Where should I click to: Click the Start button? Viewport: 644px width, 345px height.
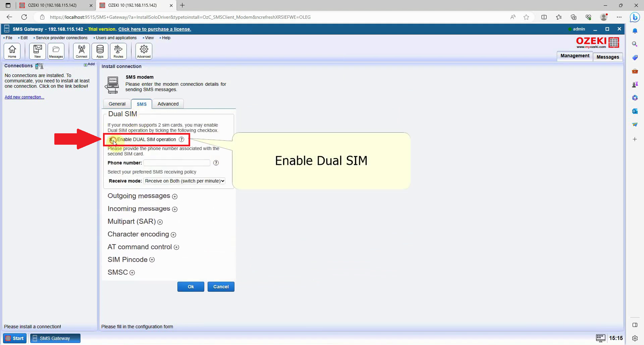pos(15,338)
